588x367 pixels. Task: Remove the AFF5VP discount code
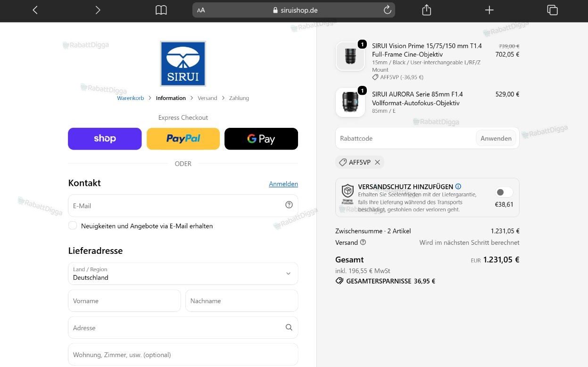pyautogui.click(x=377, y=162)
